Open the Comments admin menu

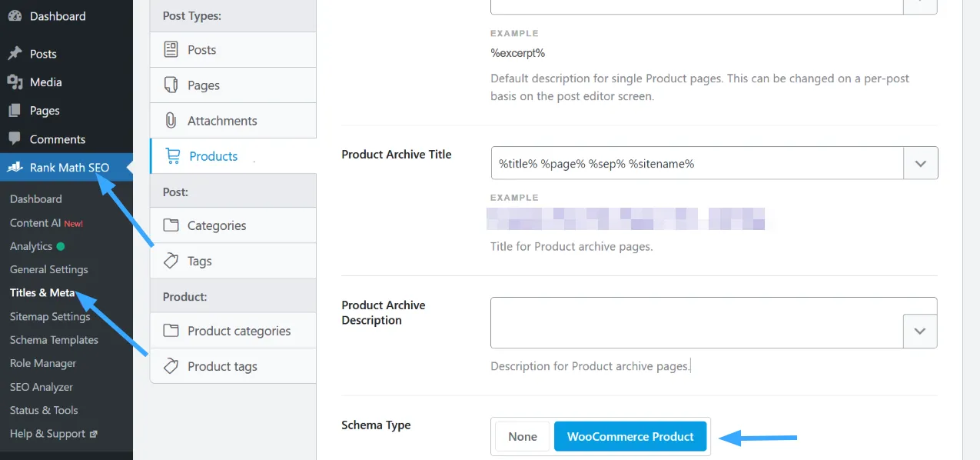pos(66,139)
